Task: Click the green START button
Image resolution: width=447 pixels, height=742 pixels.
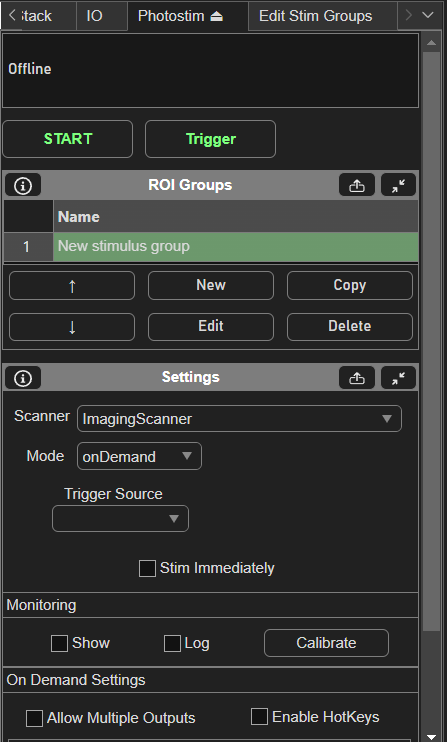Action: pyautogui.click(x=68, y=139)
